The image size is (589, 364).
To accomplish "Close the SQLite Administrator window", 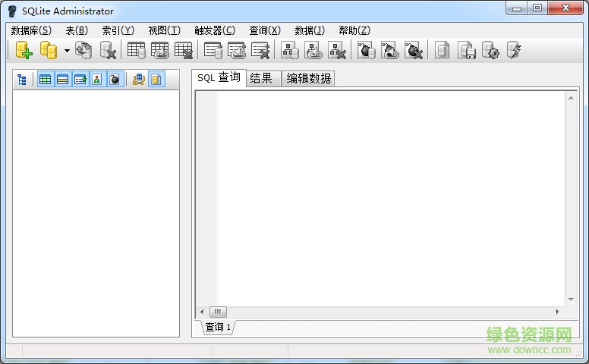I will tap(565, 8).
